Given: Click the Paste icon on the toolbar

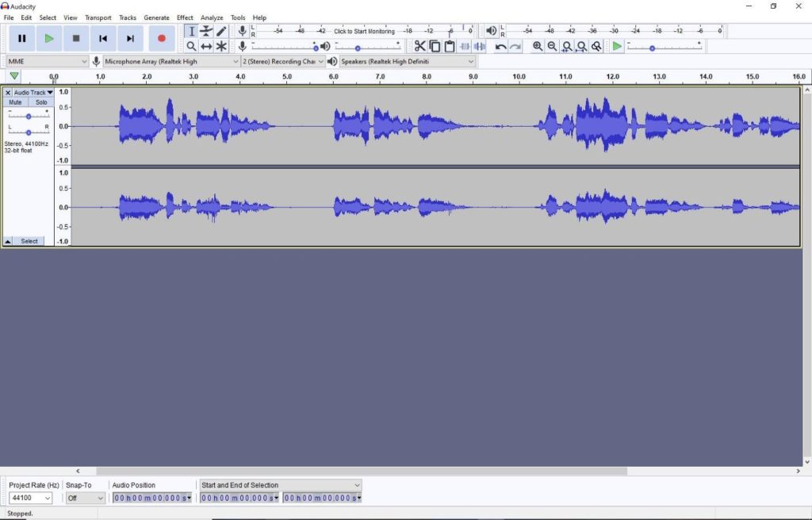Looking at the screenshot, I should point(450,46).
